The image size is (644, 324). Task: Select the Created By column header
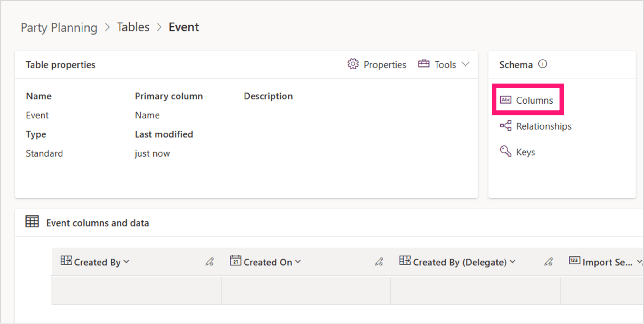pyautogui.click(x=137, y=262)
